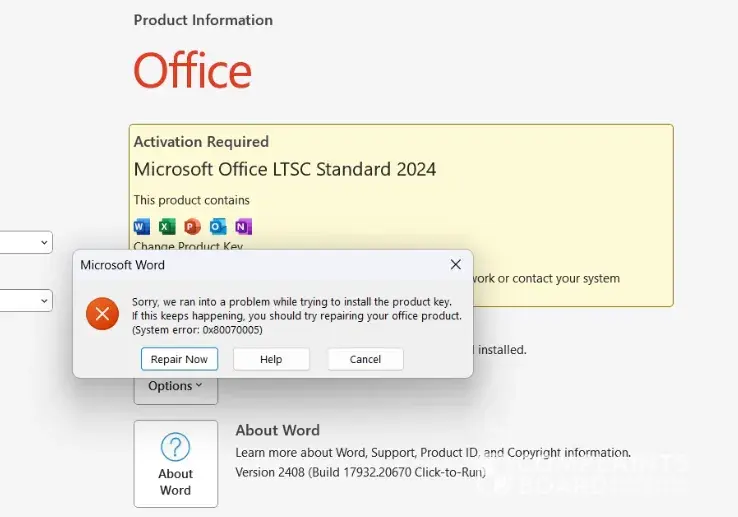738x517 pixels.
Task: Click the System error 0x80070005 message text
Action: (x=198, y=330)
